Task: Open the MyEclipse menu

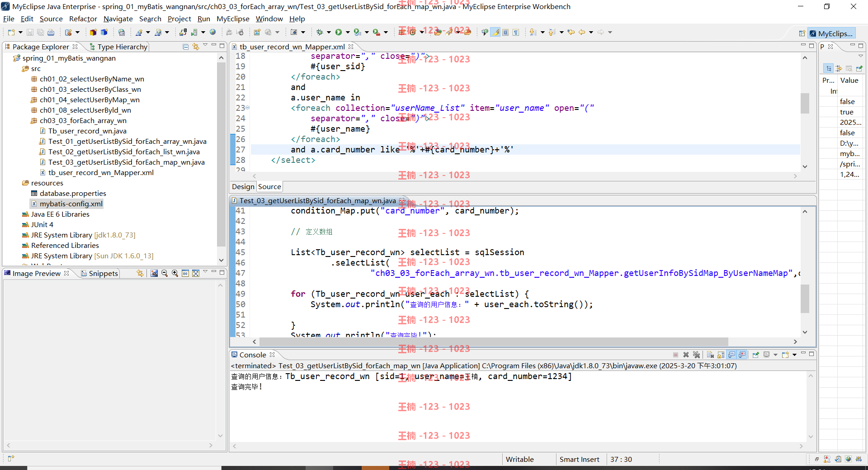Action: (233, 19)
